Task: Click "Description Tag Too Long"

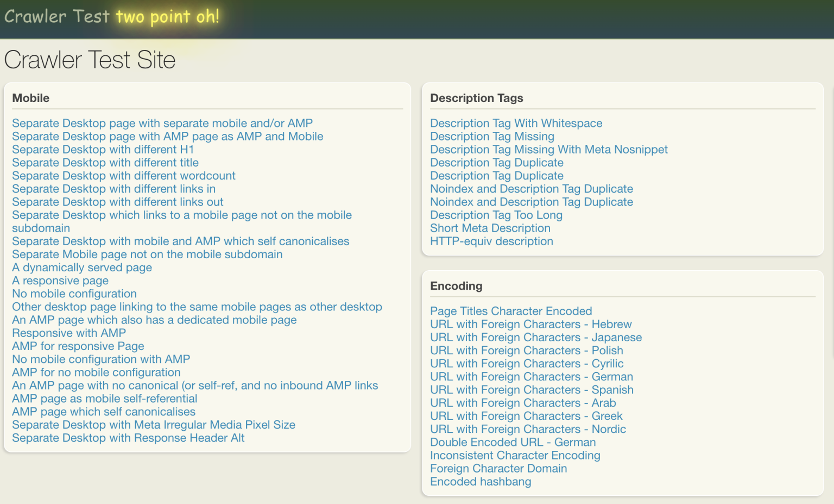Action: (x=496, y=215)
